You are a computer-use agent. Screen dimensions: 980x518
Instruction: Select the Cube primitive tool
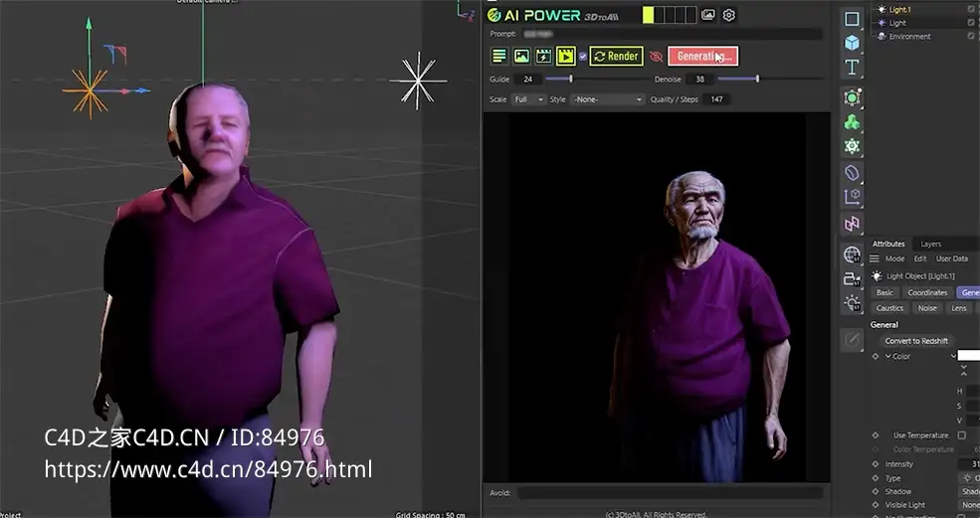(852, 43)
